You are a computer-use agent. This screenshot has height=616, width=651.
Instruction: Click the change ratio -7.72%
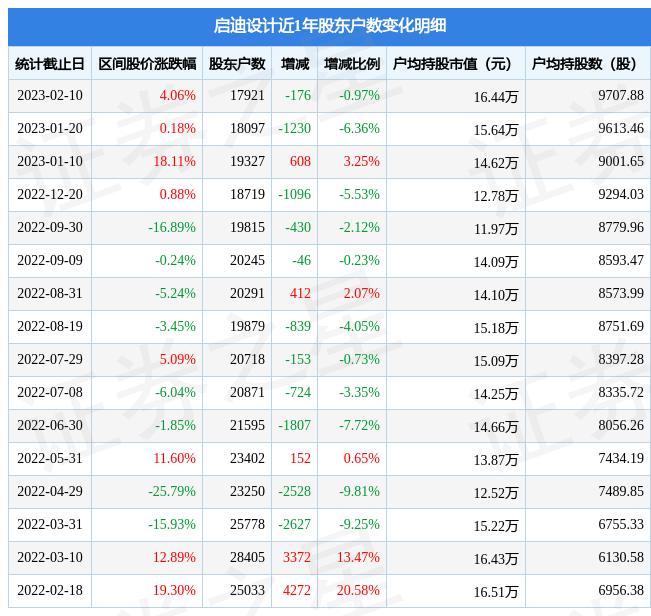click(x=359, y=425)
